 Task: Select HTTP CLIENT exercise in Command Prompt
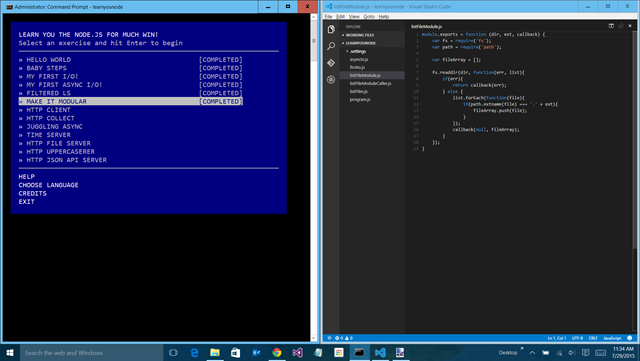(48, 110)
